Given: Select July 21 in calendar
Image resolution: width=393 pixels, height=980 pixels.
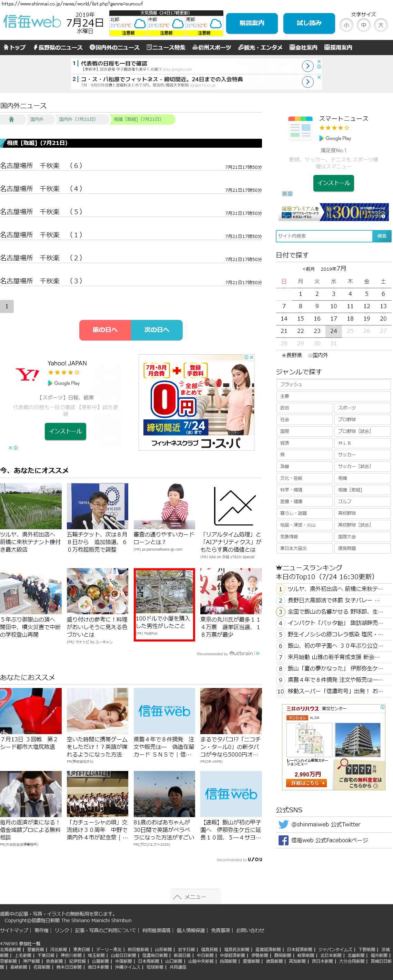Looking at the screenshot, I should [284, 331].
